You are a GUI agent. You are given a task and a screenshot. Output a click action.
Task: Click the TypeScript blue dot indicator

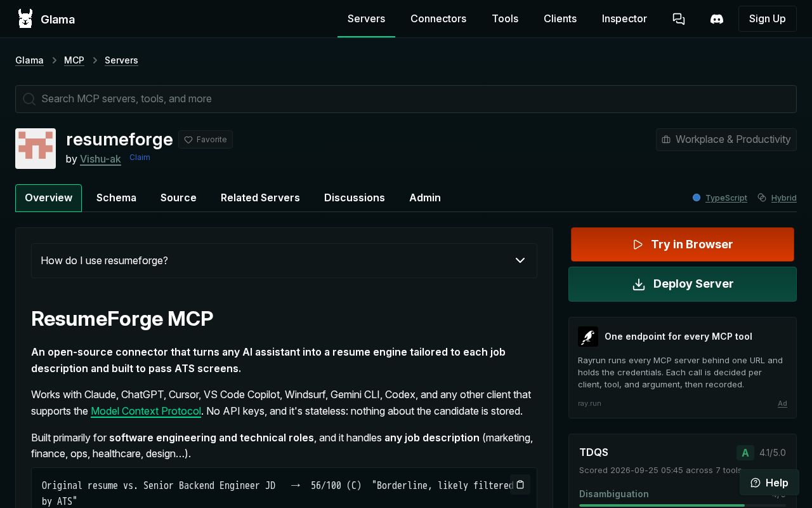point(697,197)
